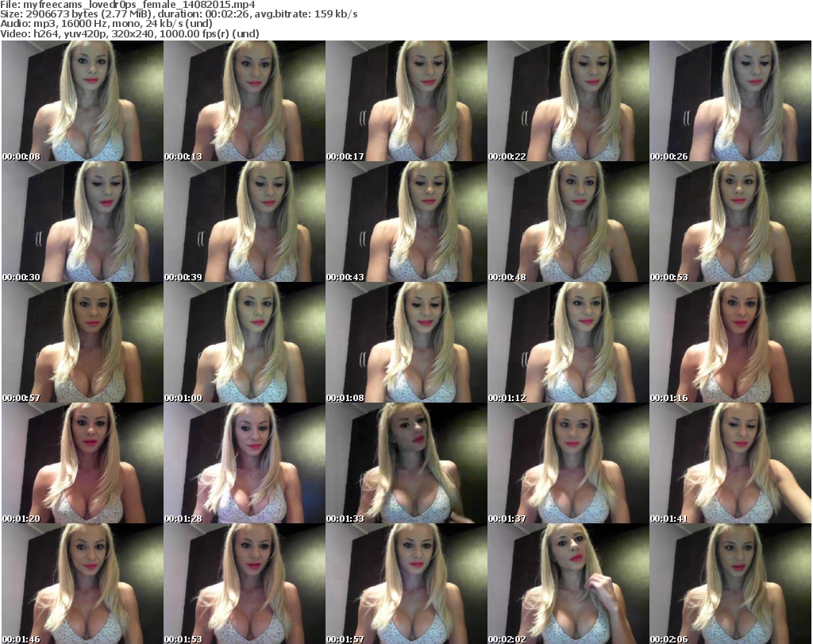
Task: Select the thumbnail stamped 00:00:17
Action: pos(406,101)
